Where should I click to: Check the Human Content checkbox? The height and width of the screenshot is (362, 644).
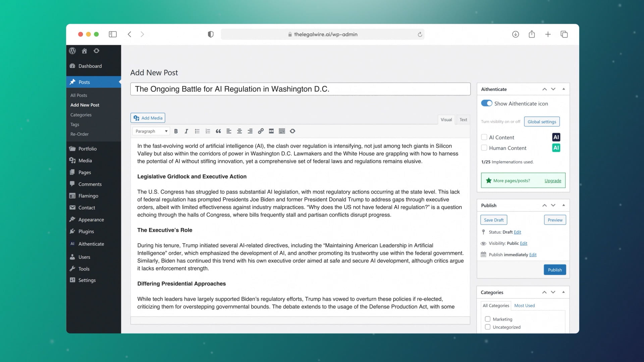pyautogui.click(x=484, y=148)
